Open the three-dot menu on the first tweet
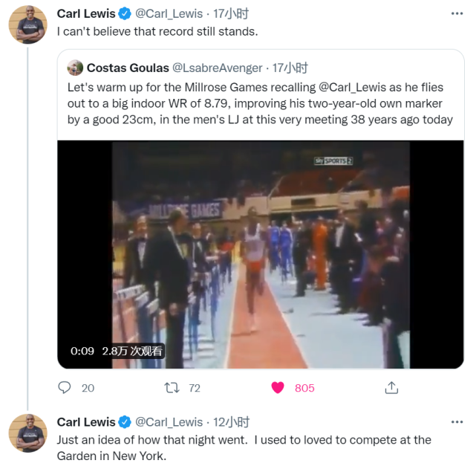The height and width of the screenshot is (466, 476). tap(457, 13)
